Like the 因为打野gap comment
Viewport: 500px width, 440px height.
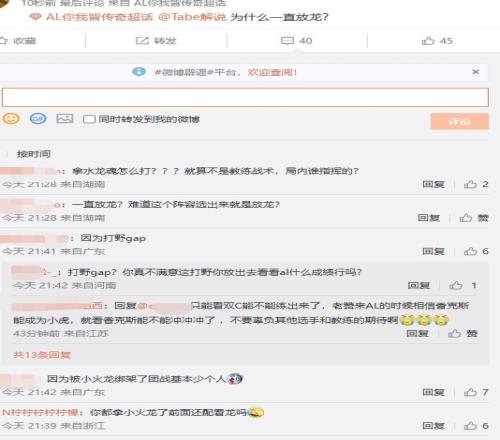470,251
